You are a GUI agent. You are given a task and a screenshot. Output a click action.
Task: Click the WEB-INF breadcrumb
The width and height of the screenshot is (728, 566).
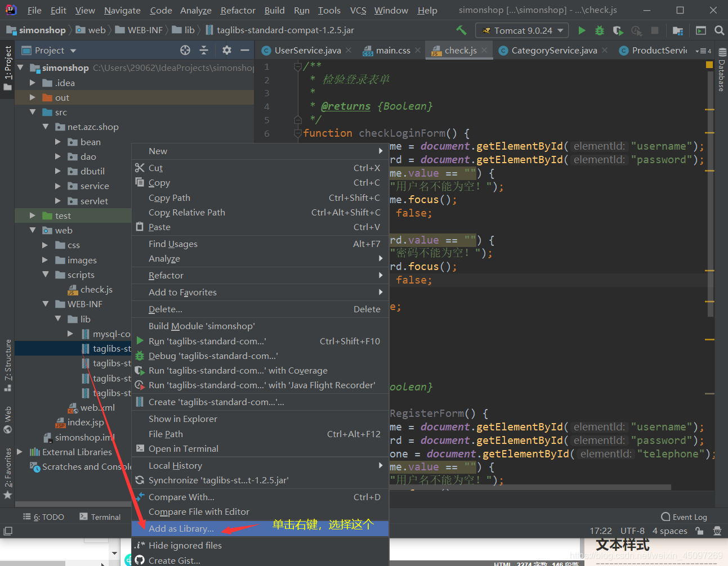pyautogui.click(x=139, y=30)
